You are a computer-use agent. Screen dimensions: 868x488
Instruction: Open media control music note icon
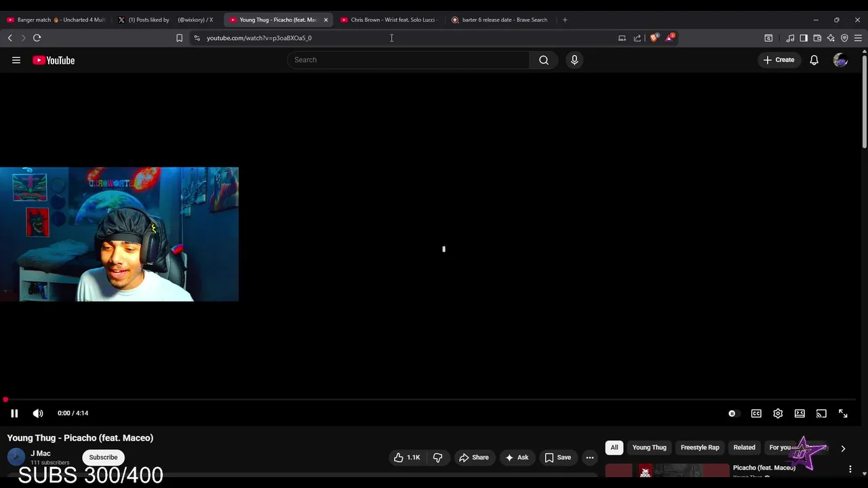click(790, 38)
